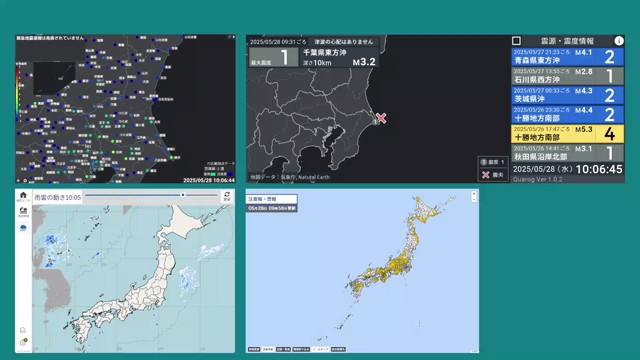Click the red X epicenter marker on the map
Image resolution: width=640 pixels, height=360 pixels.
[x=381, y=118]
